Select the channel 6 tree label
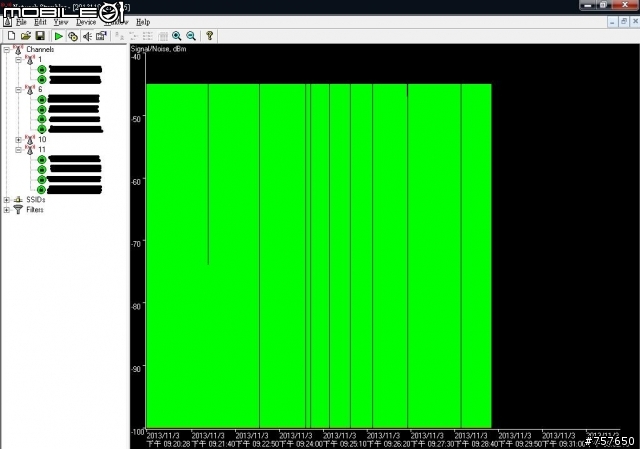The width and height of the screenshot is (640, 449). [x=40, y=89]
